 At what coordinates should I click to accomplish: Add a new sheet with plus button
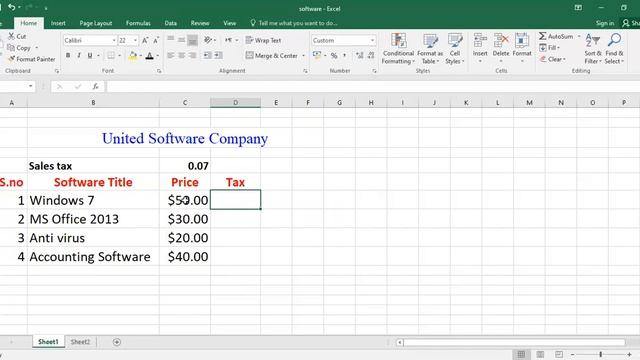[117, 342]
